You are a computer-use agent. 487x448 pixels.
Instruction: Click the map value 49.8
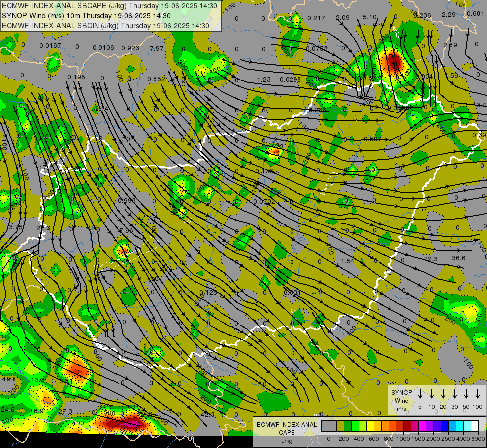8,379
